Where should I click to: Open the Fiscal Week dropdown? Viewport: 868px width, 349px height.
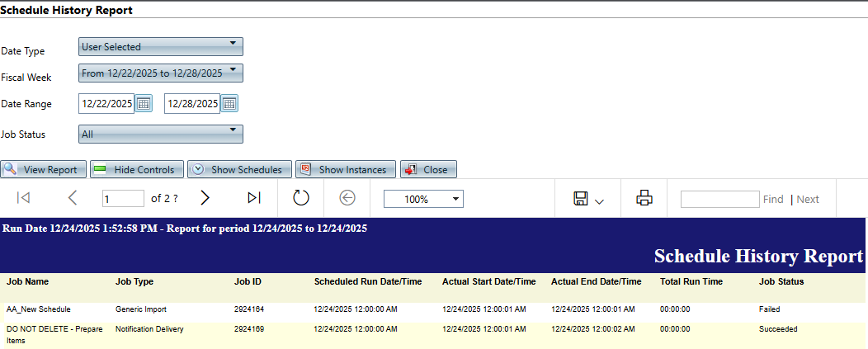pyautogui.click(x=161, y=73)
